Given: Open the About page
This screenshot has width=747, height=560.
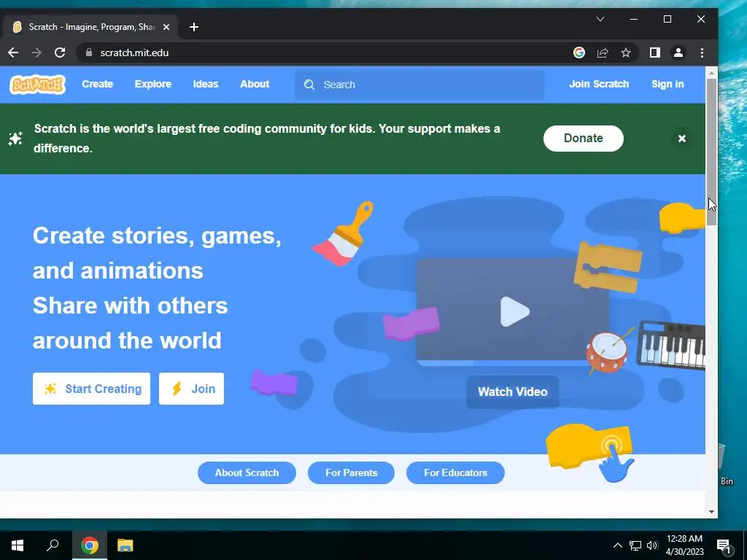Looking at the screenshot, I should pos(255,85).
